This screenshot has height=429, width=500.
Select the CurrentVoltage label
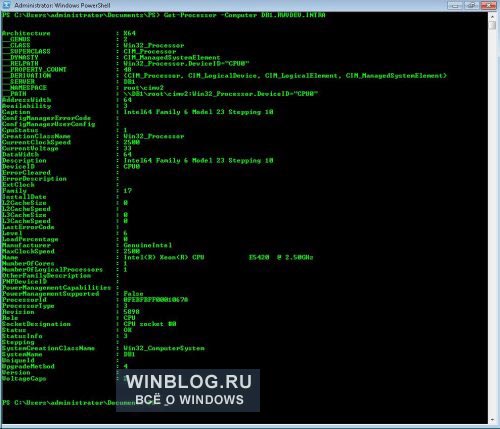pos(30,148)
